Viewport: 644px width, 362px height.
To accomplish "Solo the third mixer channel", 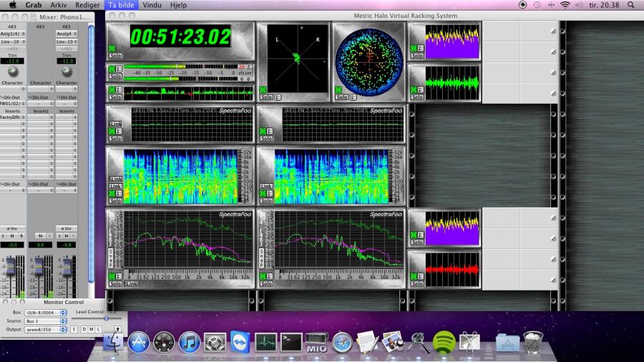I will pos(60,236).
